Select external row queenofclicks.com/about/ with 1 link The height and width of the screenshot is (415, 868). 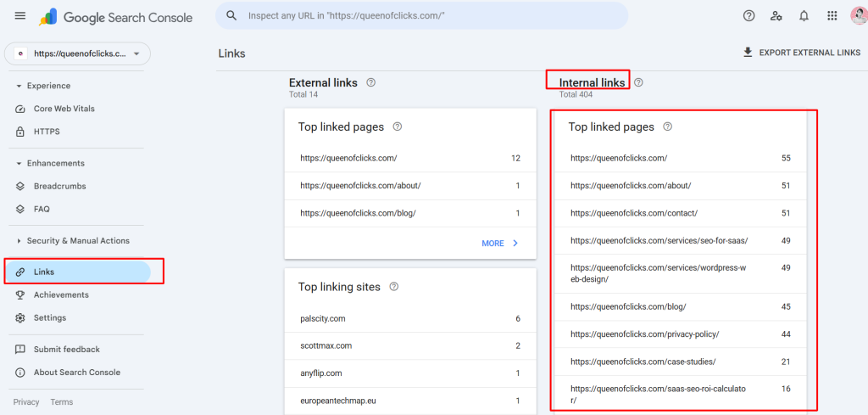click(x=410, y=186)
